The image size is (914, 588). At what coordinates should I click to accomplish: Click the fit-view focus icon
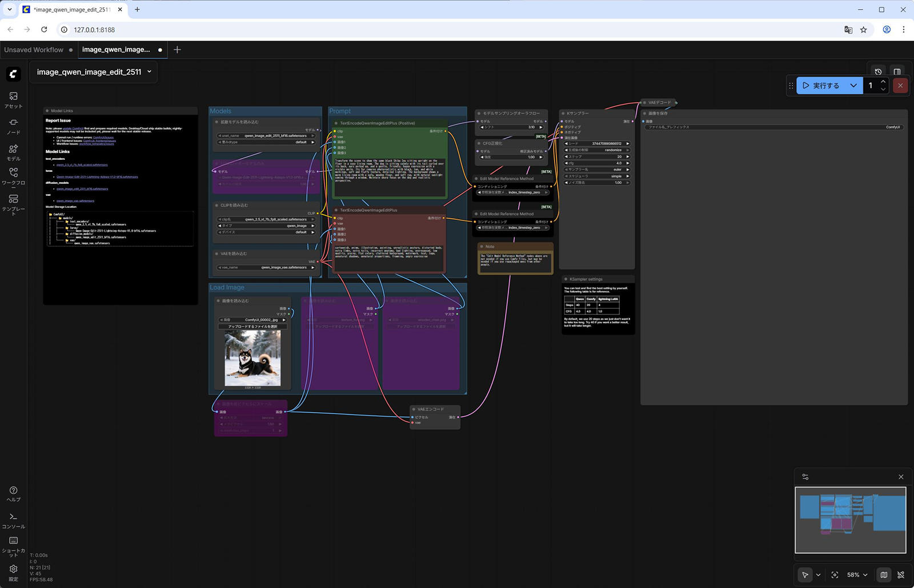[835, 575]
